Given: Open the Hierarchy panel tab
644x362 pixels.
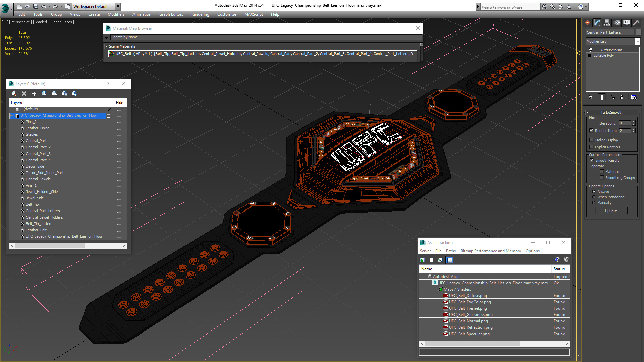Looking at the screenshot, I should click(607, 23).
